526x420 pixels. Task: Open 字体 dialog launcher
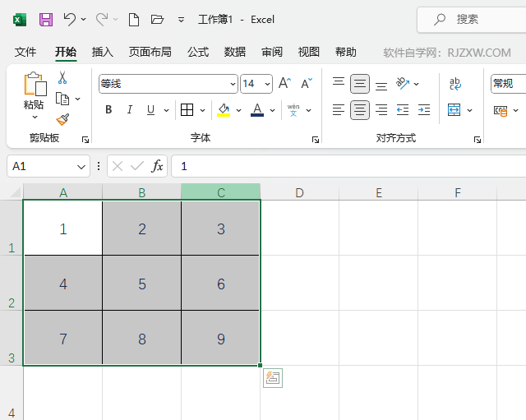tap(316, 140)
